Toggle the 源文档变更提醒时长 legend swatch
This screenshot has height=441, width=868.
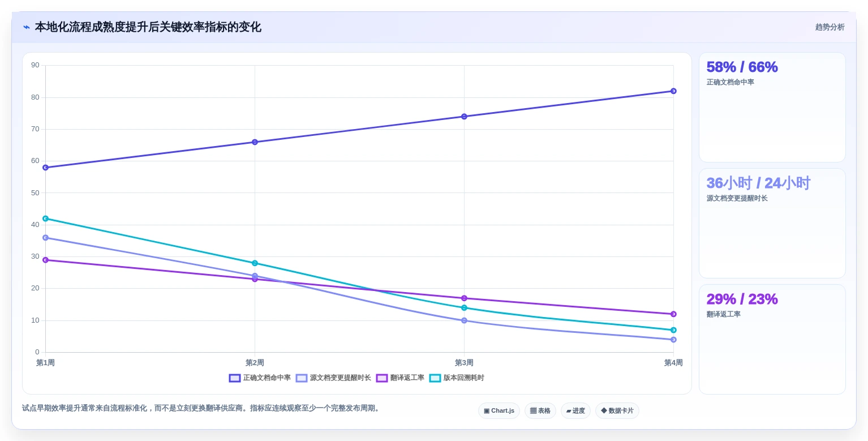point(302,378)
